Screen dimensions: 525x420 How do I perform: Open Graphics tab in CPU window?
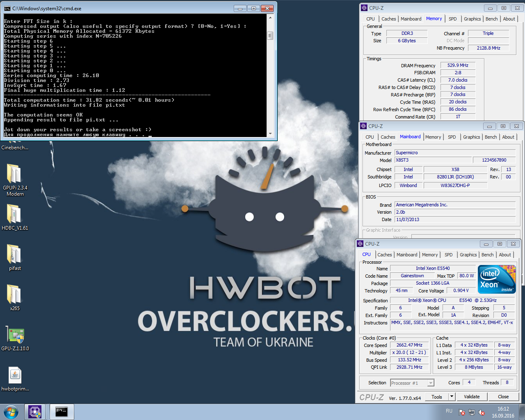(468, 255)
